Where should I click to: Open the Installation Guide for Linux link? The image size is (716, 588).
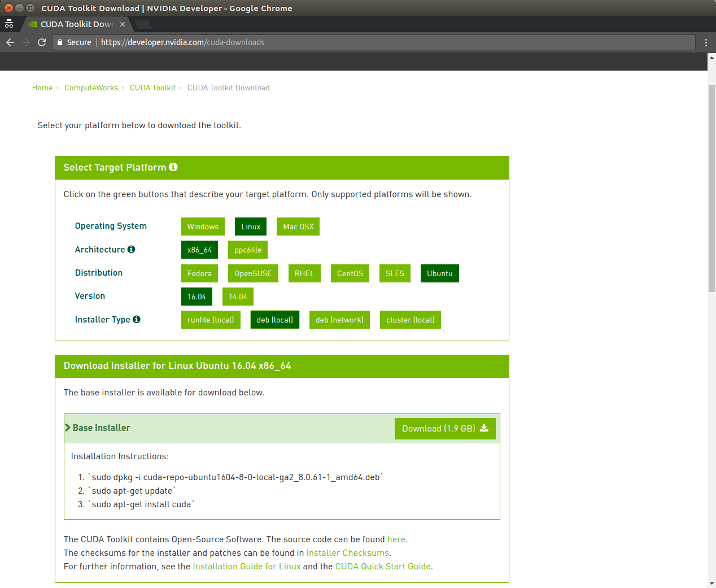[x=247, y=567]
